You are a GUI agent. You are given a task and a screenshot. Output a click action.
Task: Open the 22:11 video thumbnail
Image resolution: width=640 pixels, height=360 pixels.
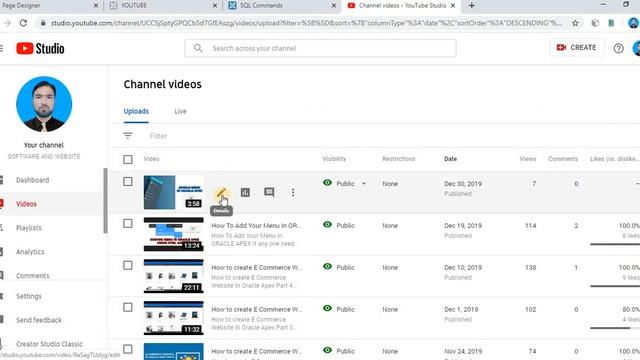pos(173,276)
